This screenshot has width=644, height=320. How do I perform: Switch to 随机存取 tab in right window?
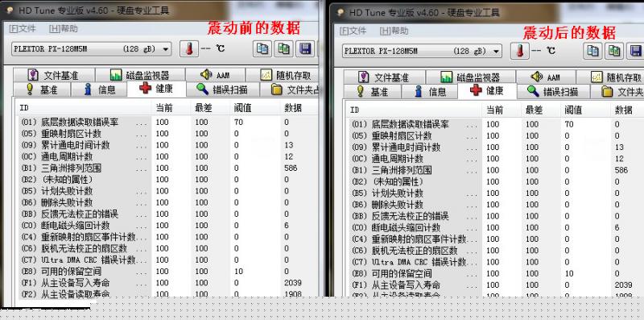pos(610,77)
